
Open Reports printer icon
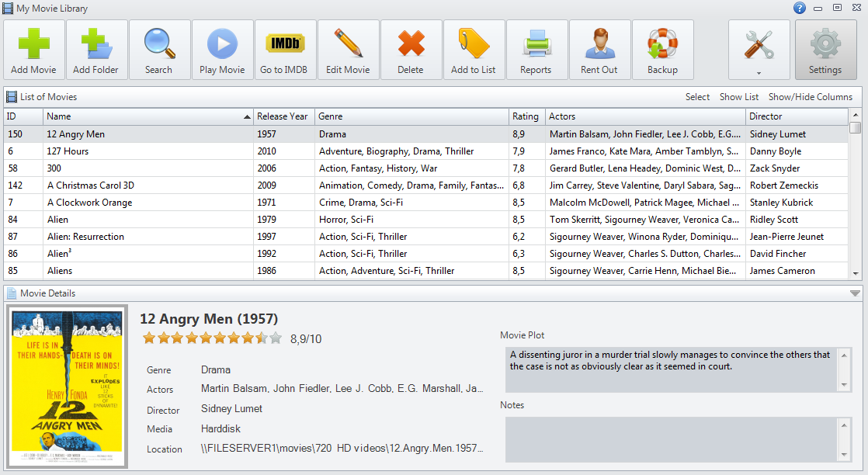pos(536,43)
